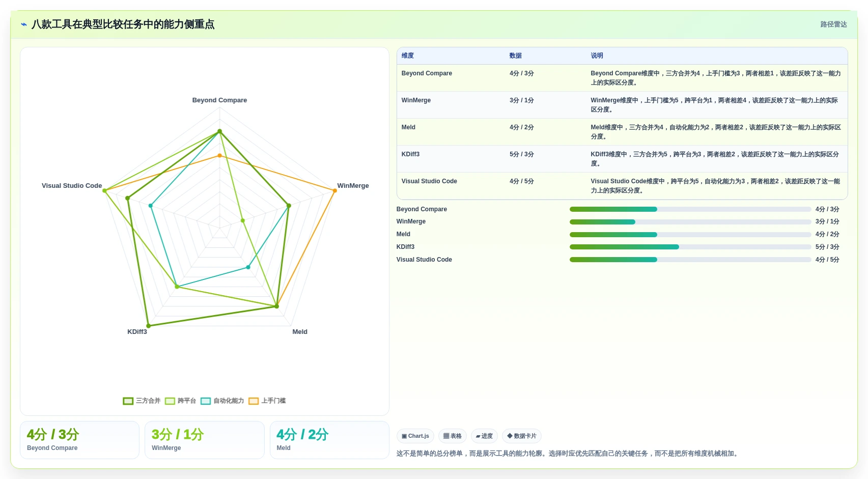Click the dark green 三方合并 legend swatch
Viewport: 868px width, 479px height.
pos(128,401)
